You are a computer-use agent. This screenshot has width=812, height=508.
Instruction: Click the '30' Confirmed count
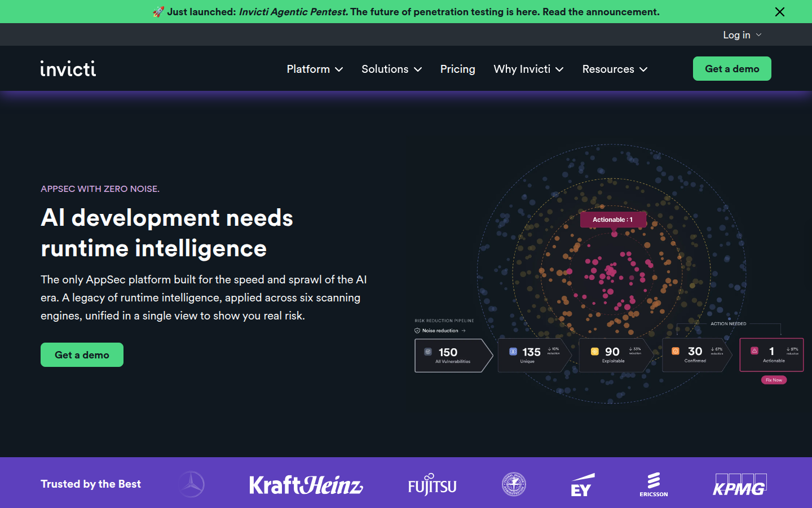(x=695, y=351)
